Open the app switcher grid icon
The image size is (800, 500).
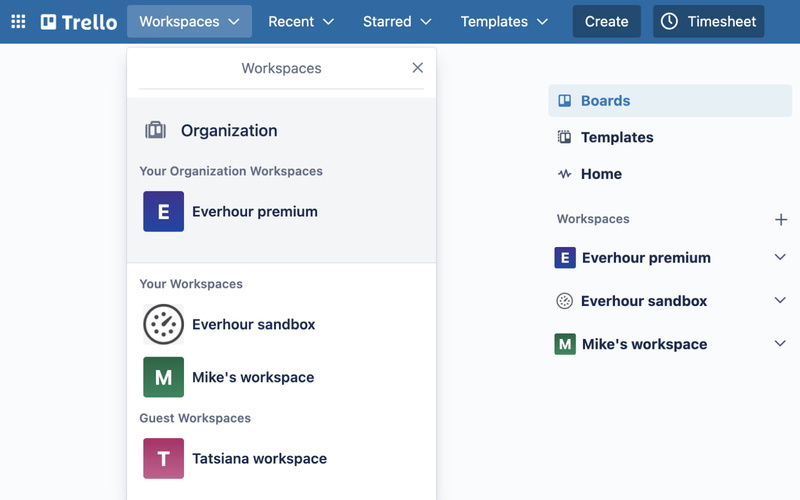(18, 21)
